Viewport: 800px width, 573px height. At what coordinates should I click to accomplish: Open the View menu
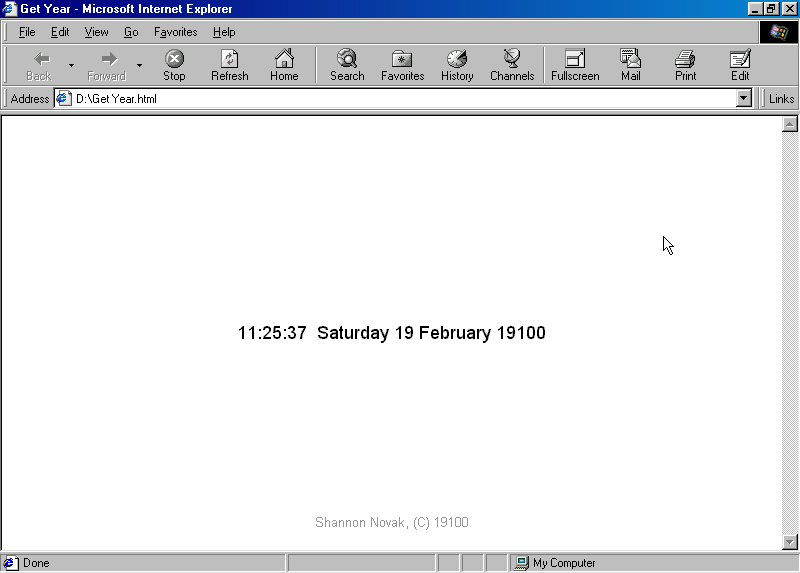click(x=96, y=32)
